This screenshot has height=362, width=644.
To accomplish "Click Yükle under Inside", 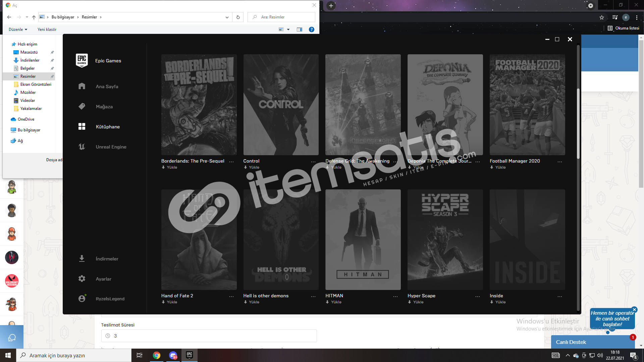I will 498,302.
